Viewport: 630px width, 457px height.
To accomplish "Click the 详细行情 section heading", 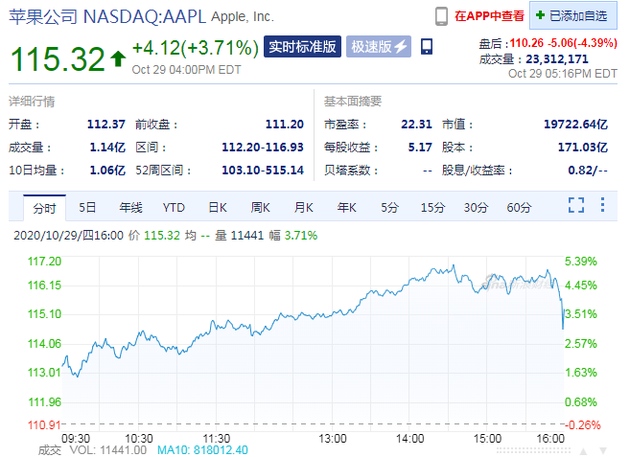I will (32, 101).
